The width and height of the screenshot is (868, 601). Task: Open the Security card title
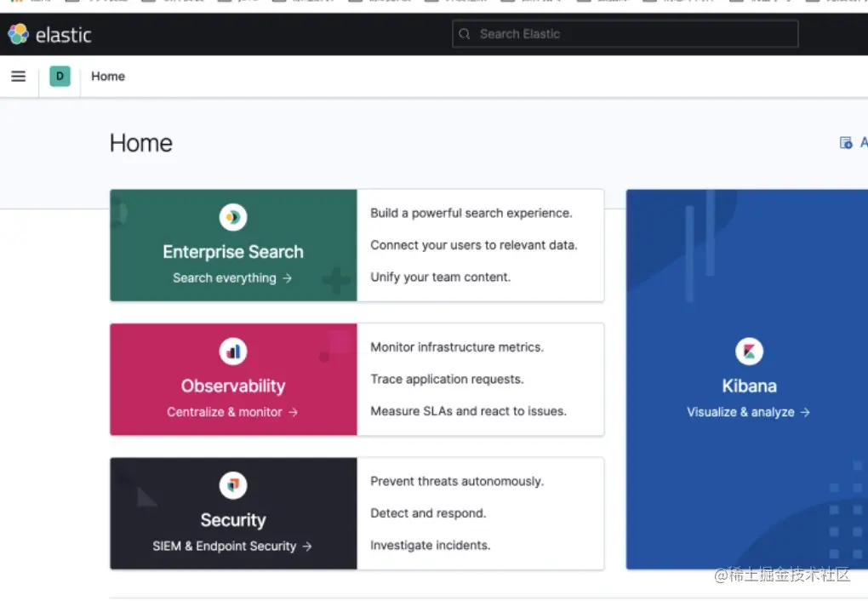[233, 520]
